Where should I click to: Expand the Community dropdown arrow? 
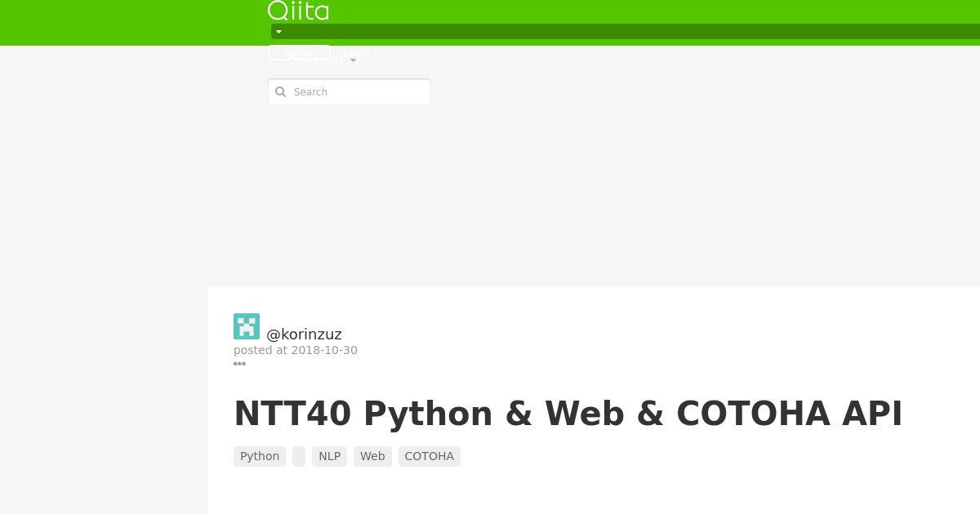pyautogui.click(x=353, y=60)
